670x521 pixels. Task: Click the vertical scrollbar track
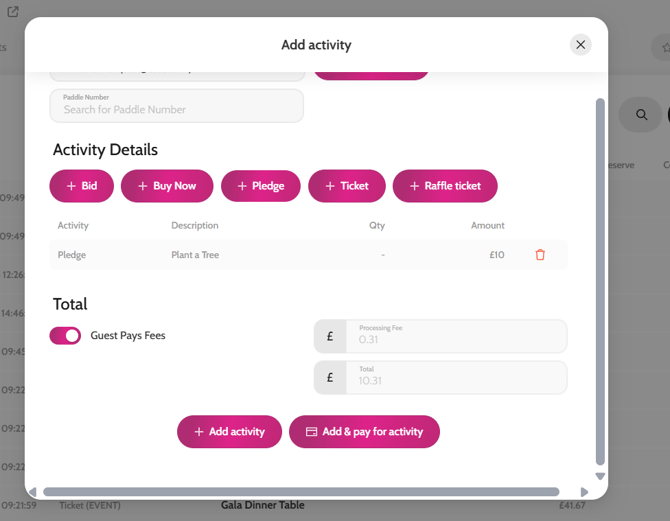tap(600, 300)
